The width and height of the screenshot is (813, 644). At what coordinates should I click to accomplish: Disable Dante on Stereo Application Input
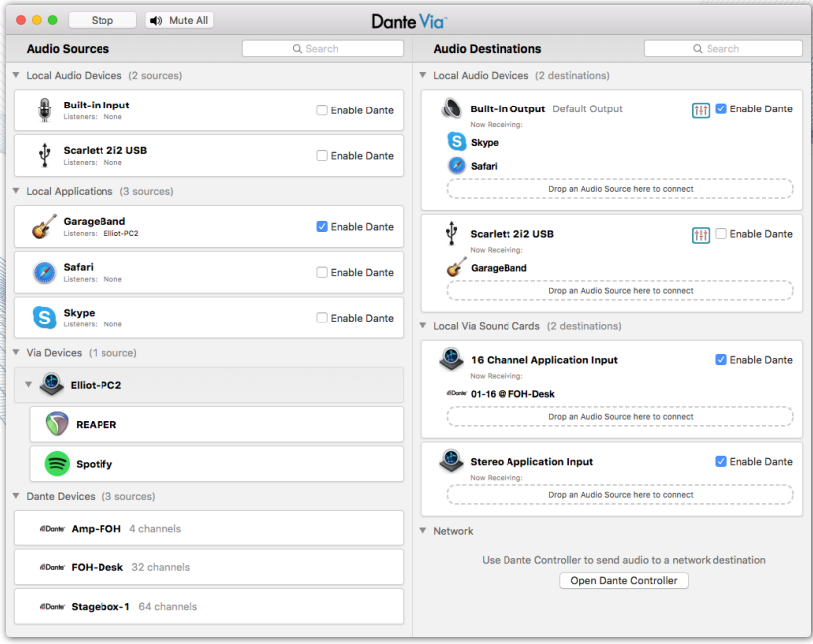[x=721, y=462]
